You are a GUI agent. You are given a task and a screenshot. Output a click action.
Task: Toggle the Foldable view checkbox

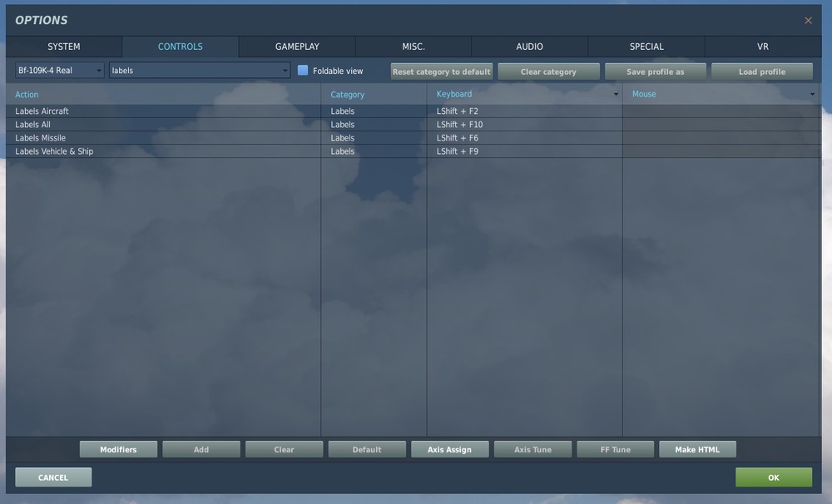point(303,71)
